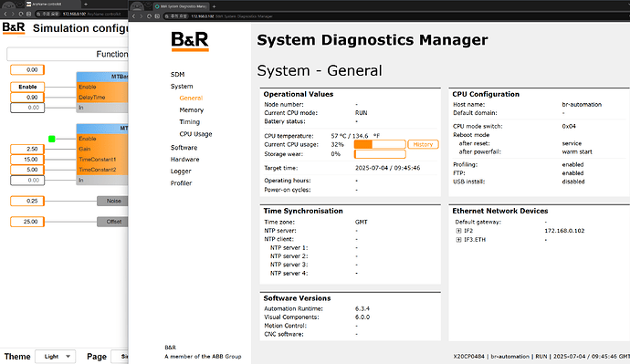This screenshot has height=364, width=630.
Task: Click the History button beside CPU usage
Action: 423,144
